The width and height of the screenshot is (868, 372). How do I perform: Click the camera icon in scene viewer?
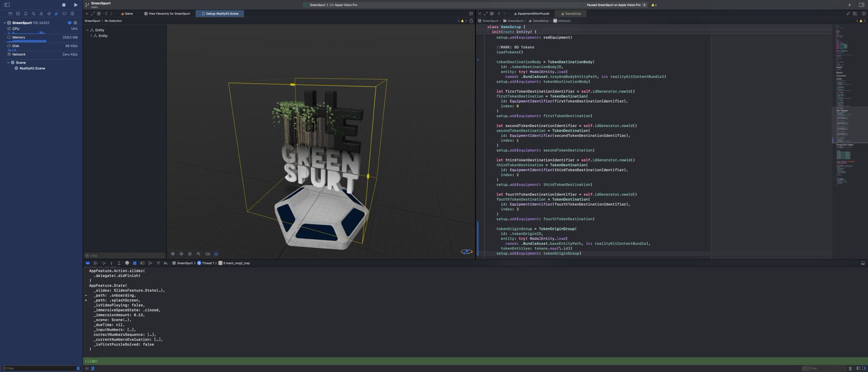click(207, 254)
